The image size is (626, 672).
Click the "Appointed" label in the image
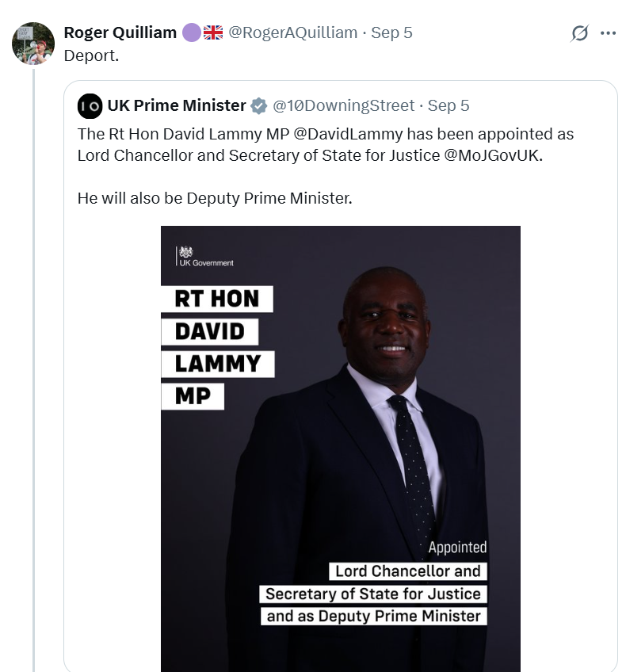[457, 547]
